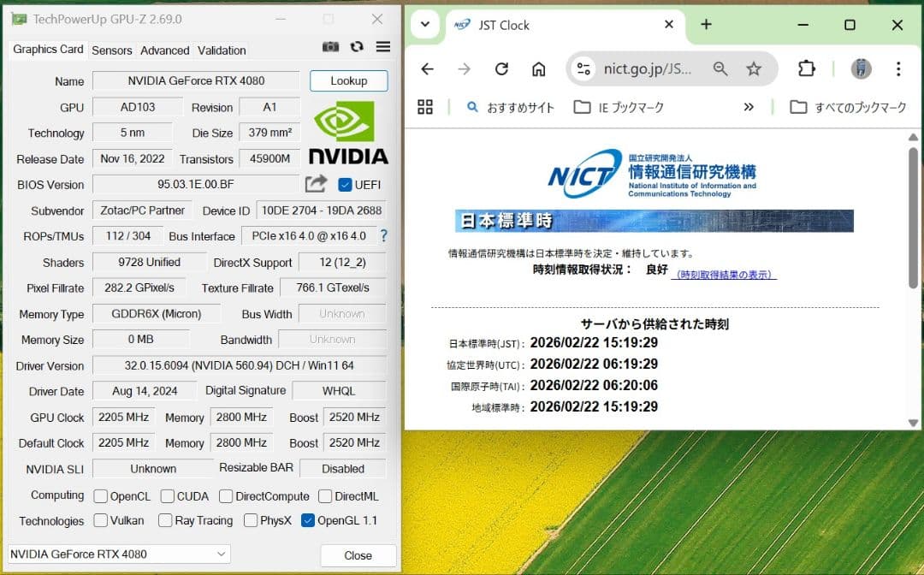
Task: Click the Lookup button
Action: click(348, 80)
